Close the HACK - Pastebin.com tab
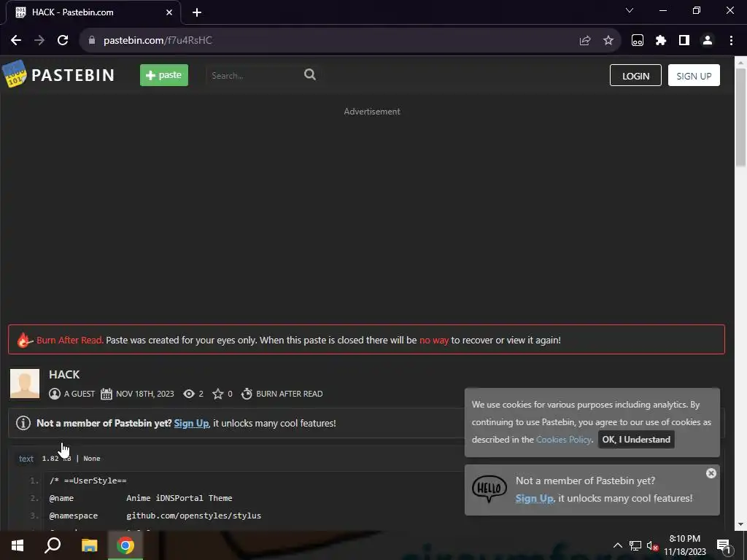 pyautogui.click(x=169, y=12)
